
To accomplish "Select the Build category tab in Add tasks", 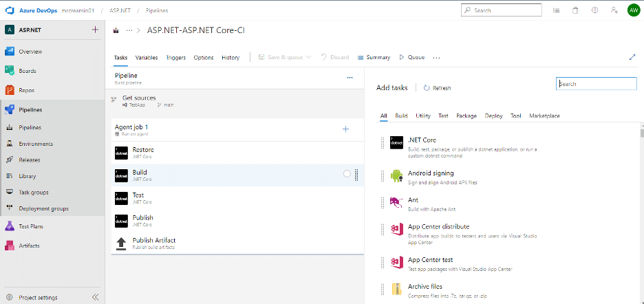I will tap(401, 116).
